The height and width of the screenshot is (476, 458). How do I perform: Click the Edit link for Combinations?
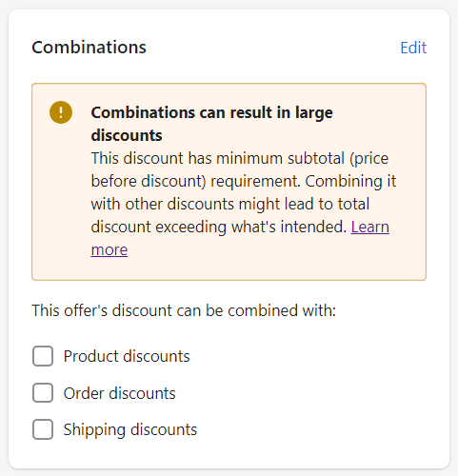pyautogui.click(x=413, y=48)
